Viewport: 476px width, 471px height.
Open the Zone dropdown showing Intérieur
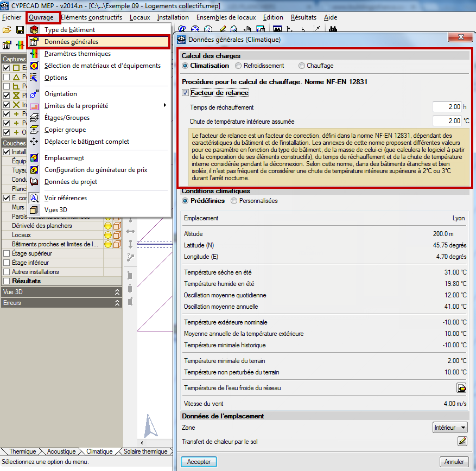(450, 428)
